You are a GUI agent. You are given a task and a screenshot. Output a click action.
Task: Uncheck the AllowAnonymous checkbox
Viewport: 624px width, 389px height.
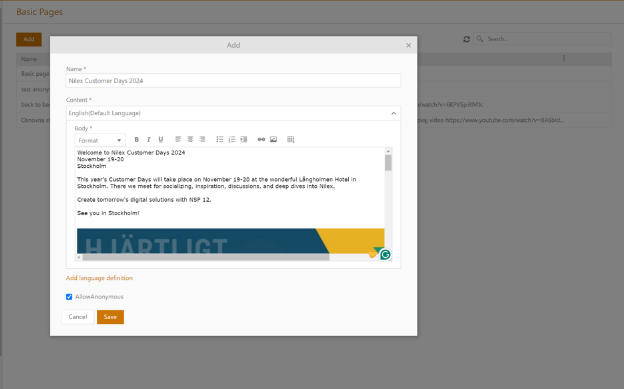point(69,297)
